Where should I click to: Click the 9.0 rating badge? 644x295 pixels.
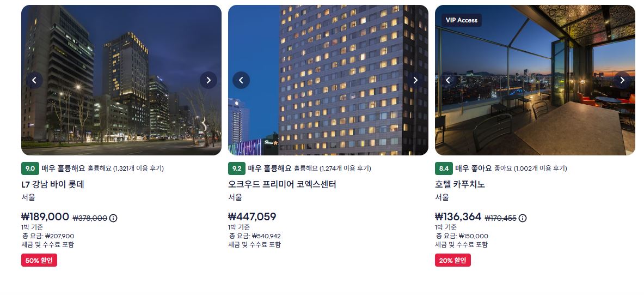click(30, 168)
